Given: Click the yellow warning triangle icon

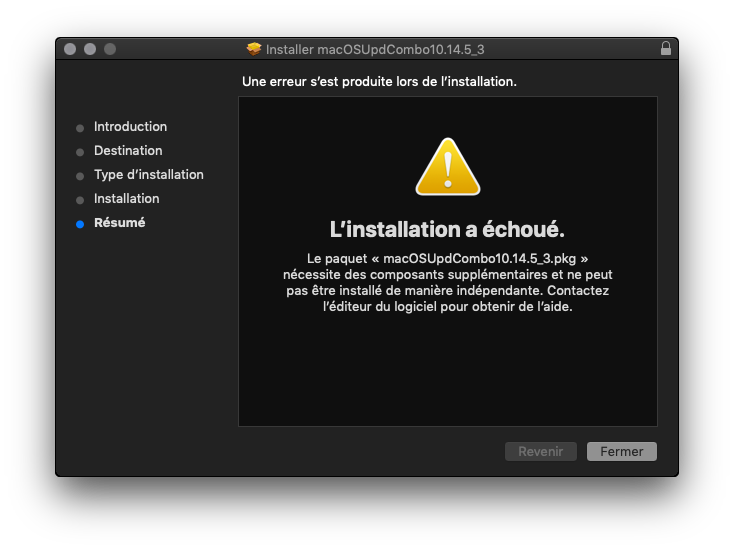Looking at the screenshot, I should [x=448, y=167].
